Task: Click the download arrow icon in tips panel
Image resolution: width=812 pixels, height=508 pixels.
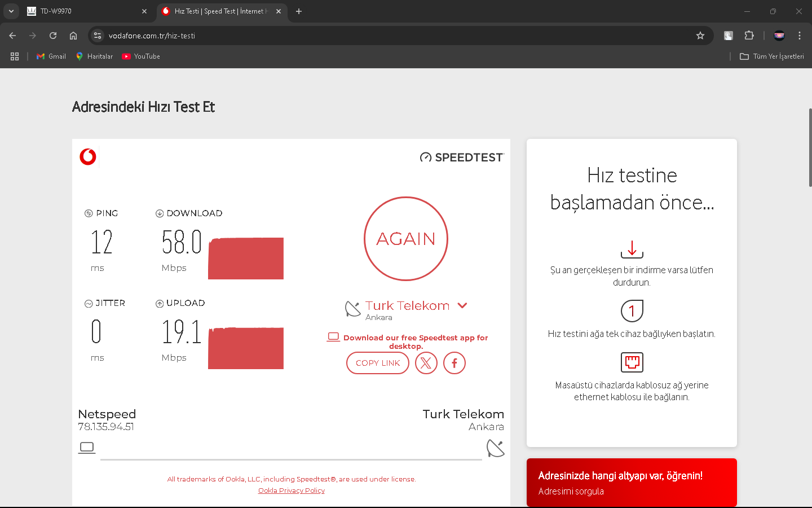Action: (x=632, y=249)
